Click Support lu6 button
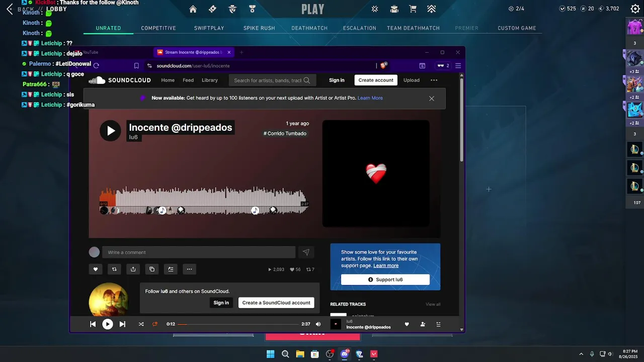The image size is (644, 362). pos(385,280)
